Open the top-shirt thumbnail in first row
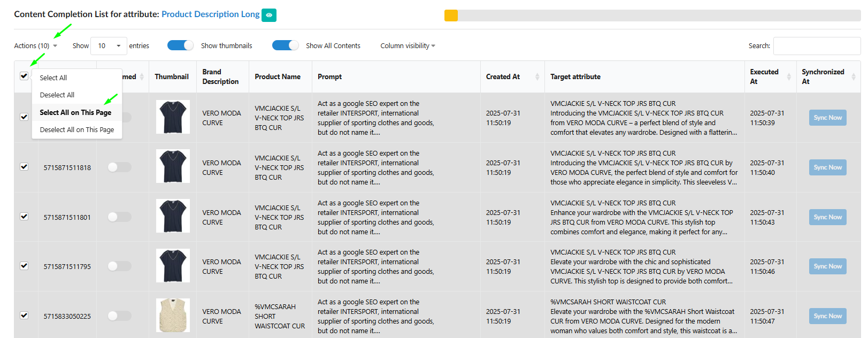The height and width of the screenshot is (338, 868). [x=173, y=117]
